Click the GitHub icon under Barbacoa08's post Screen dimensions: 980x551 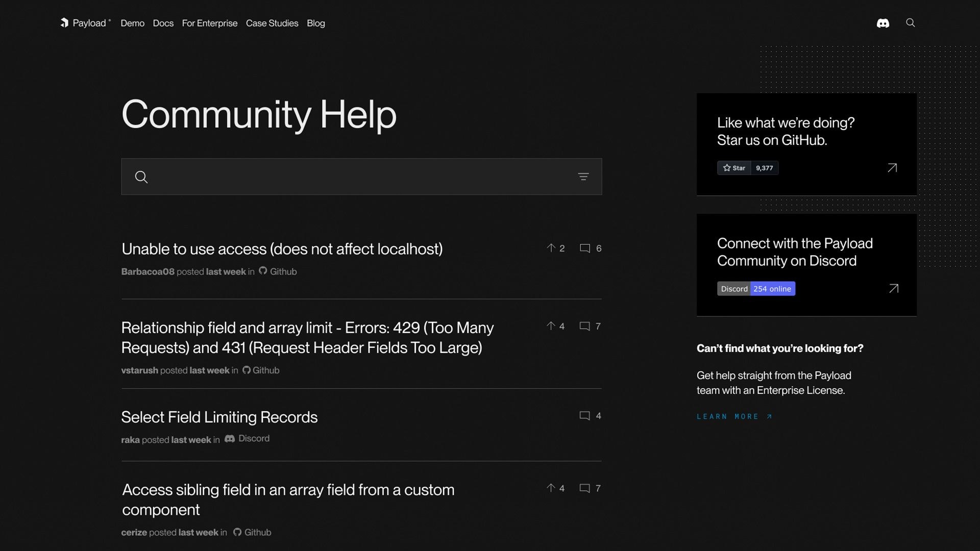(263, 271)
